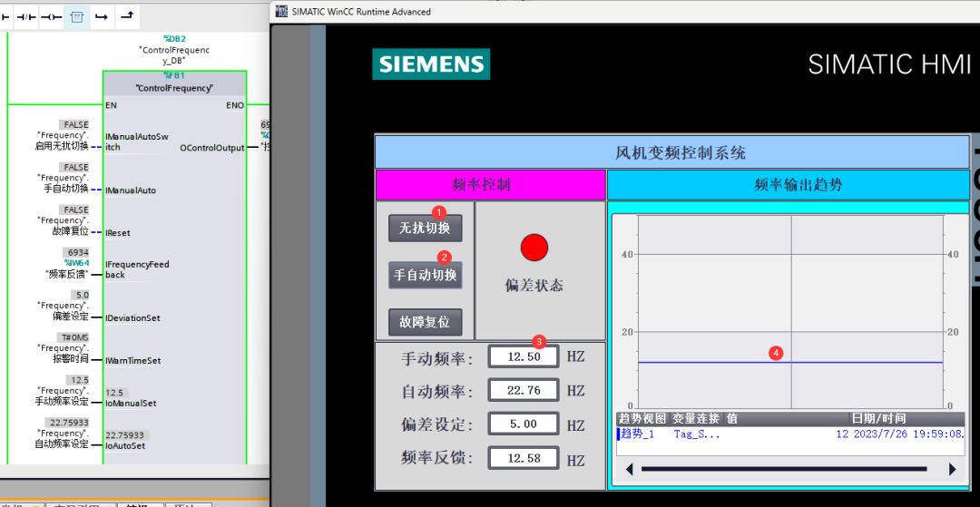Click the %IW64 频率反馈 operand
Screen dimensions: 980x507
(67, 268)
